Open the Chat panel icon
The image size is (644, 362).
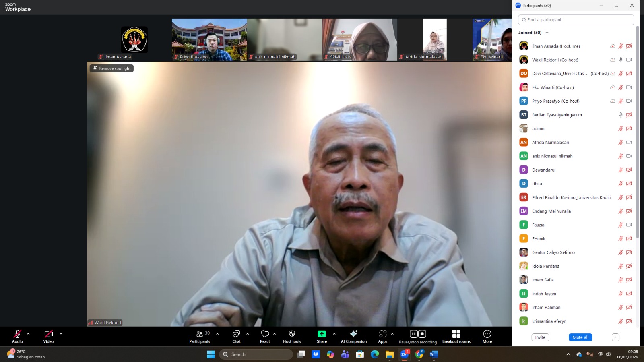point(236,334)
